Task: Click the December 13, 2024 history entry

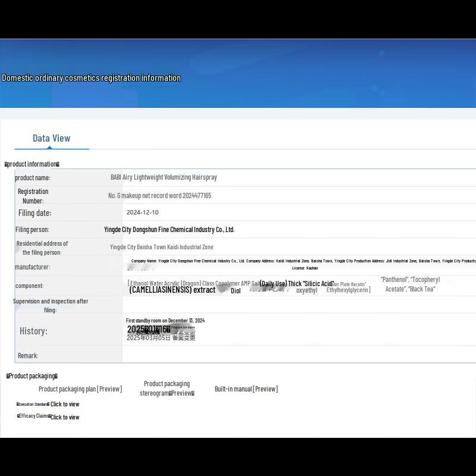Action: click(165, 321)
